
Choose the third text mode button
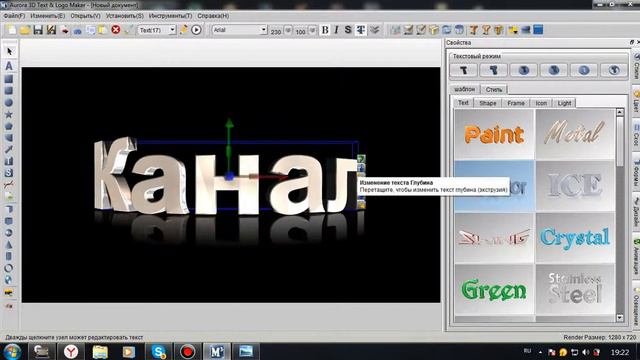(524, 70)
